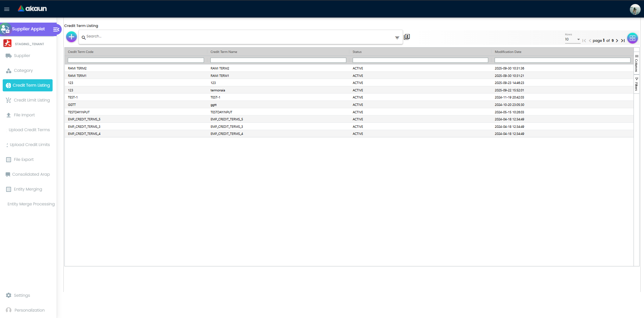Click the Search input field
This screenshot has height=318, width=644.
(236, 36)
